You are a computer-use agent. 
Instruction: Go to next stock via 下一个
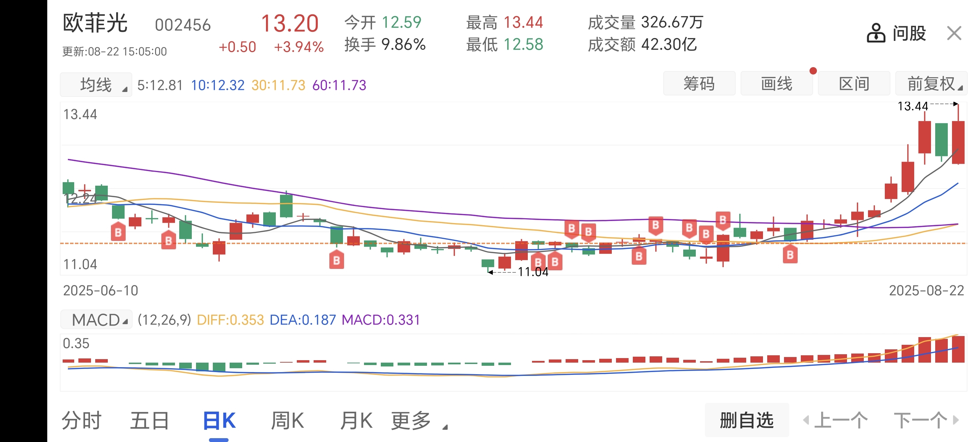coord(926,420)
